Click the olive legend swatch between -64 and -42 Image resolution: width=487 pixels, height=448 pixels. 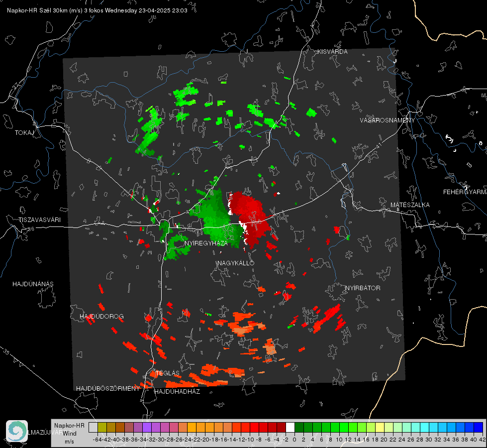[x=102, y=427]
